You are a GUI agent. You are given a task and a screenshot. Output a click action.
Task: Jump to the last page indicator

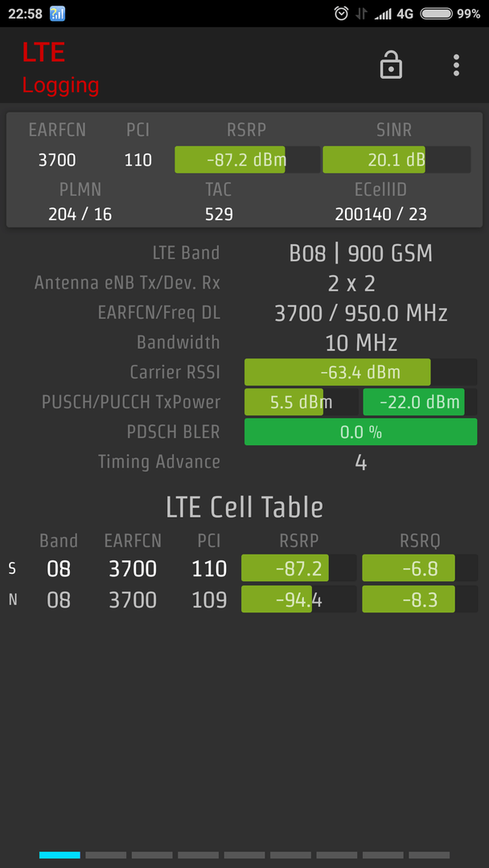click(429, 855)
